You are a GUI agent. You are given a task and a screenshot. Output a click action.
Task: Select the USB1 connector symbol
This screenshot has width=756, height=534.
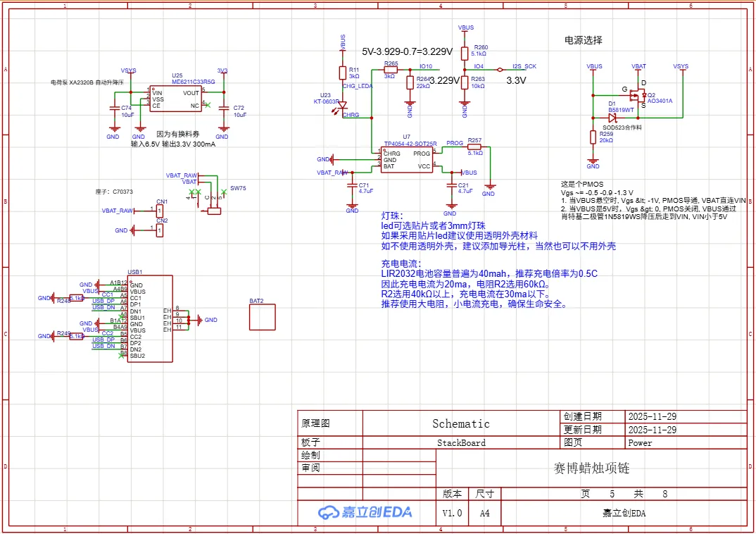pos(149,318)
